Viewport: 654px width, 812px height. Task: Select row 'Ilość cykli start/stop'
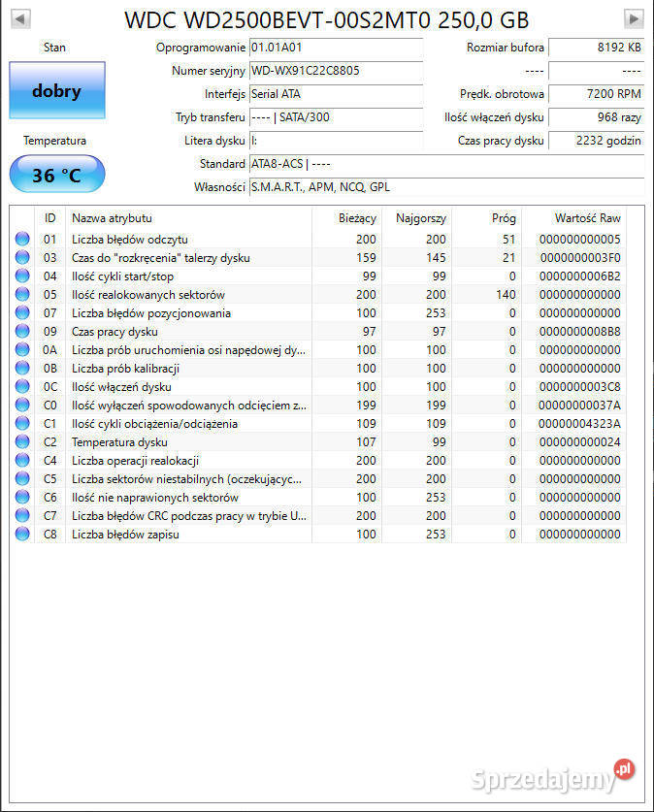tap(318, 276)
